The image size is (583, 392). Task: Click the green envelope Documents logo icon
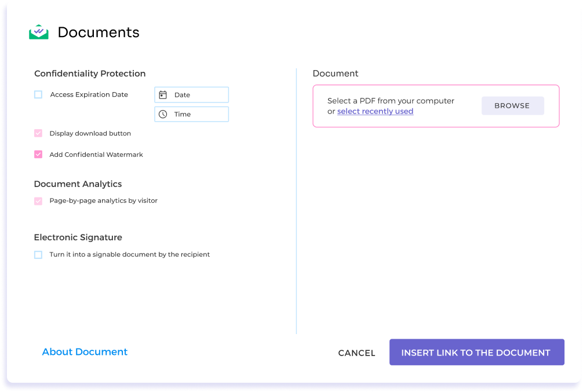pos(39,32)
